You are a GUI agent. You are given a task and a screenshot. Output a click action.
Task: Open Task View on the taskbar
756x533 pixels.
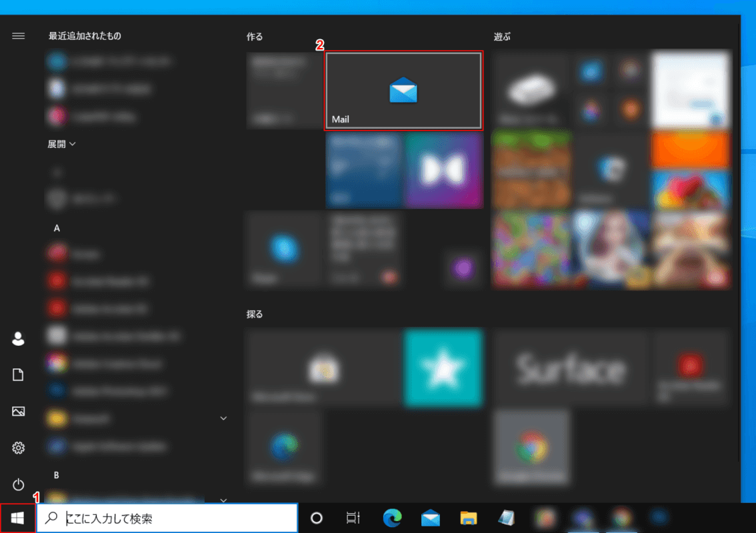click(x=353, y=518)
